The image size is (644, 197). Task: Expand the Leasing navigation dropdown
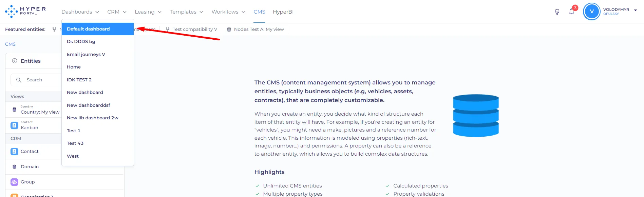tap(148, 12)
